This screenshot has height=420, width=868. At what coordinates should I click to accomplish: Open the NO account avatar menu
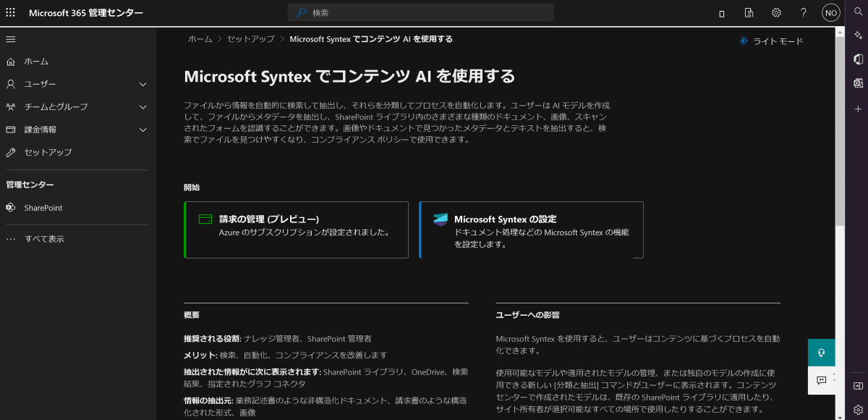click(x=831, y=13)
